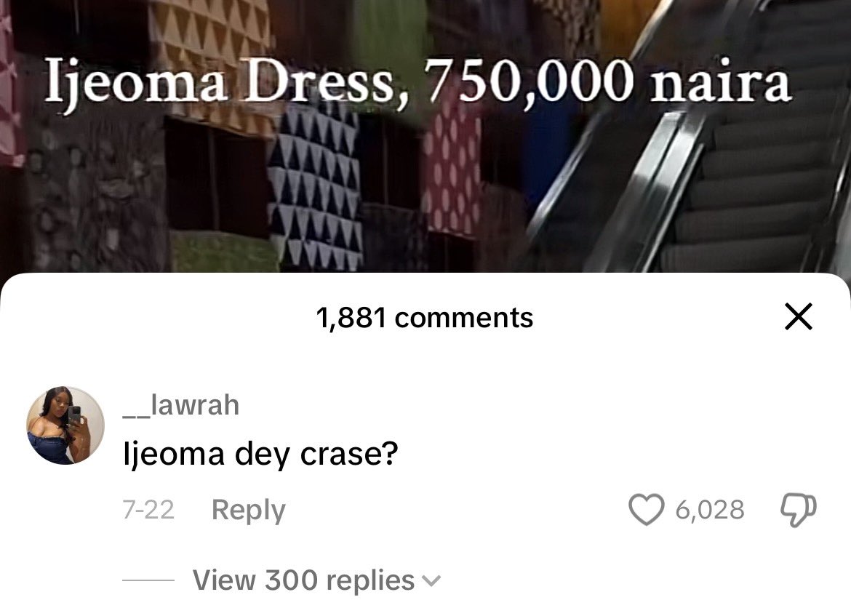
Task: Tap the 1,881 comments header
Action: pos(425,318)
